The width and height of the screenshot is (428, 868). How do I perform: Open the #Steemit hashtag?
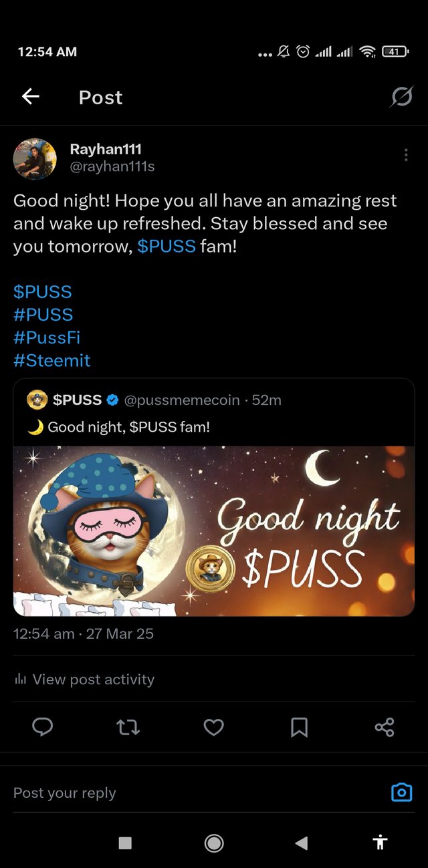tap(52, 361)
